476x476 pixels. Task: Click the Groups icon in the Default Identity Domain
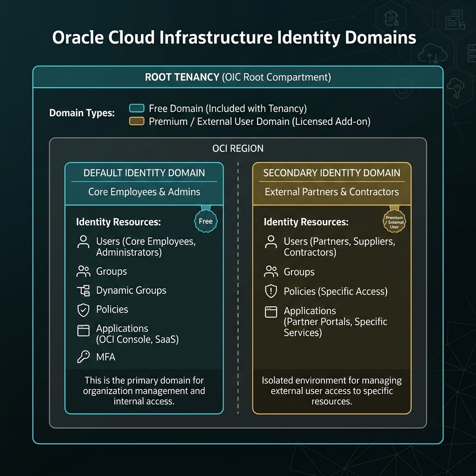pos(84,271)
